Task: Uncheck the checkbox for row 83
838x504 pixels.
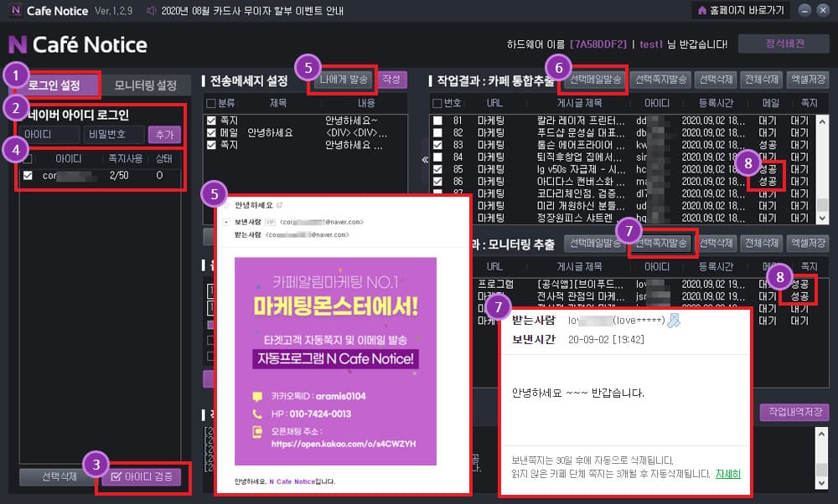Action: point(437,145)
